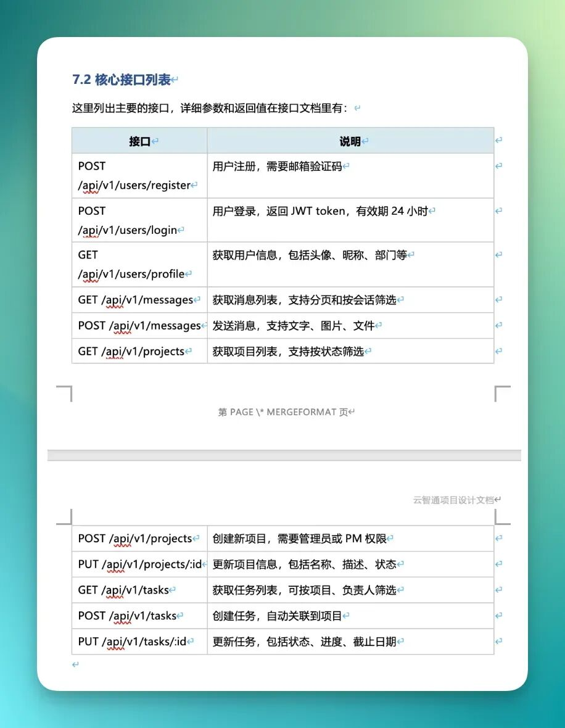Click the POST /api/v1/projects cell

(135, 539)
